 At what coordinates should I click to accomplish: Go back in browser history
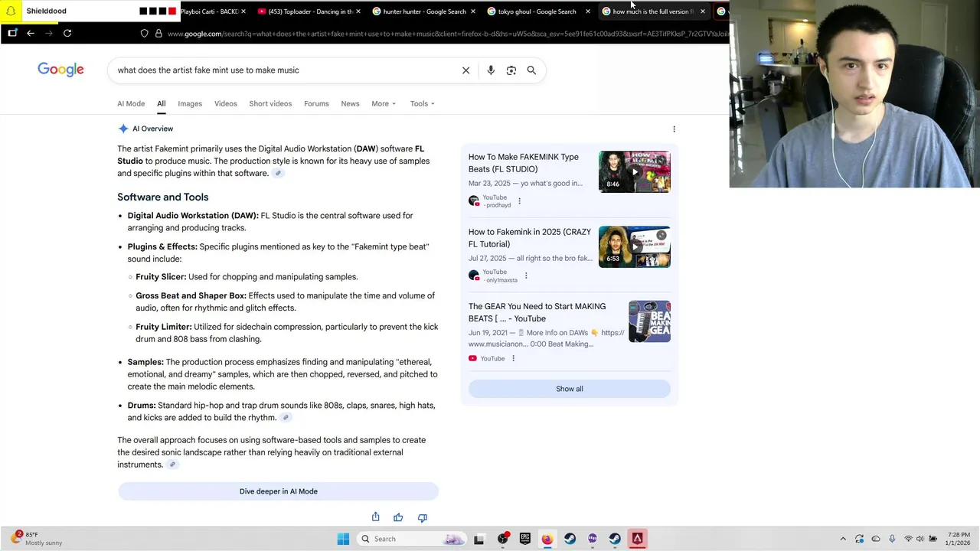31,33
